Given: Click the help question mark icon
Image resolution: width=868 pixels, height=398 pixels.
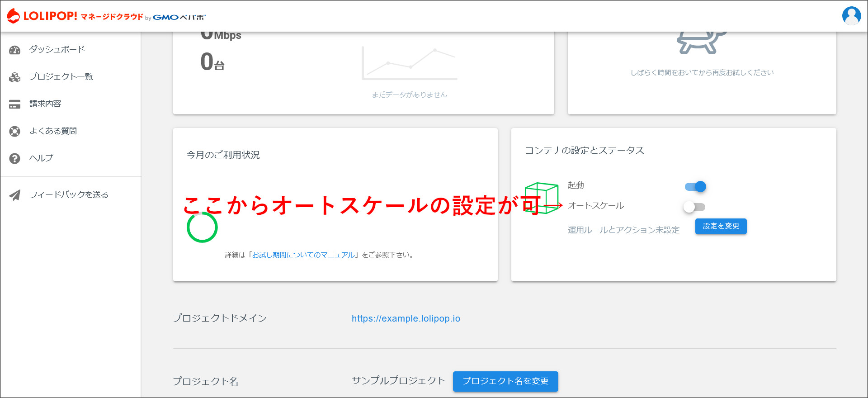Looking at the screenshot, I should click(x=15, y=158).
